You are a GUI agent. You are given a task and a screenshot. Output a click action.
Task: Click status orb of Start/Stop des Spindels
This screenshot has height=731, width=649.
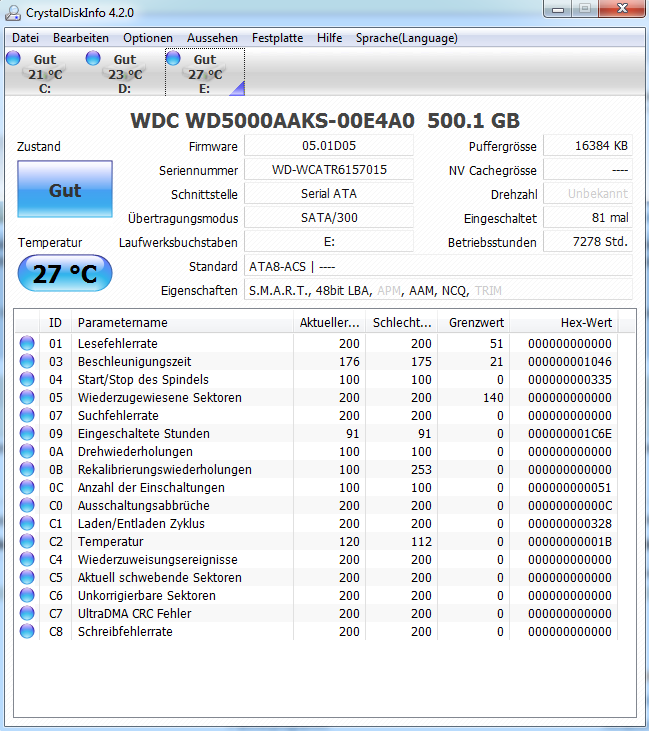pos(27,379)
